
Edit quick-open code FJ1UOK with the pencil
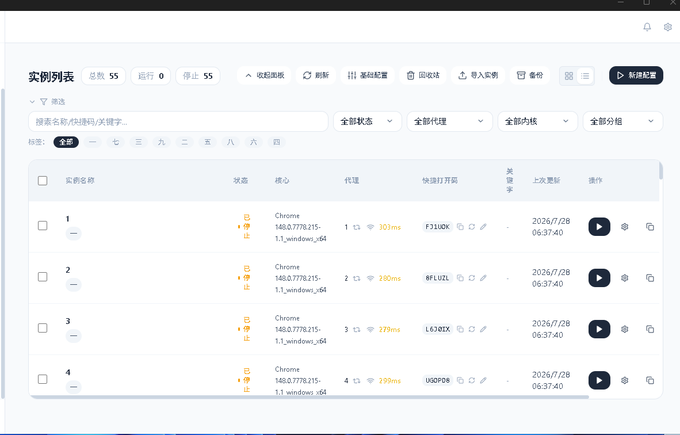click(x=483, y=227)
